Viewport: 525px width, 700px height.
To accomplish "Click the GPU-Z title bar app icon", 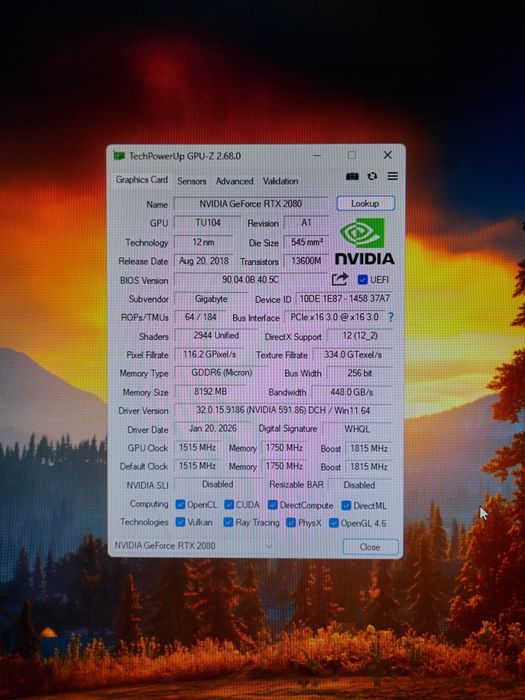I will (x=119, y=155).
